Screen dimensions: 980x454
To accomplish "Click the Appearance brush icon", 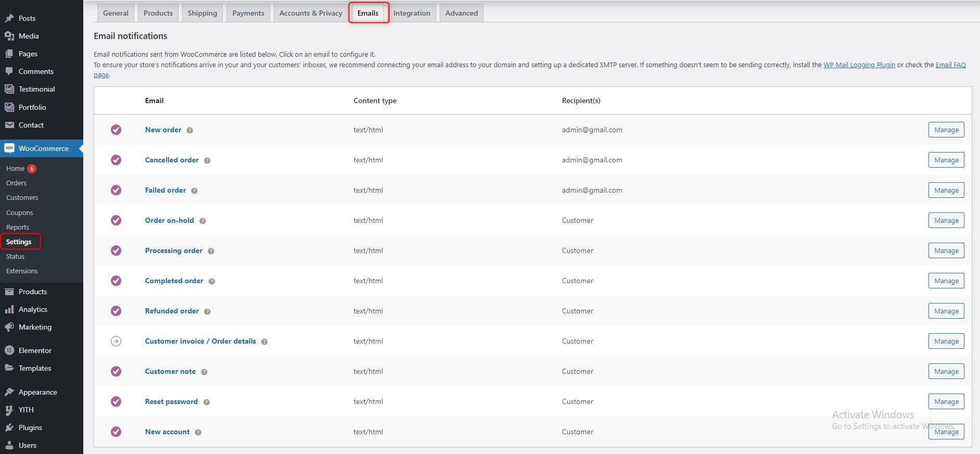I will [x=9, y=392].
